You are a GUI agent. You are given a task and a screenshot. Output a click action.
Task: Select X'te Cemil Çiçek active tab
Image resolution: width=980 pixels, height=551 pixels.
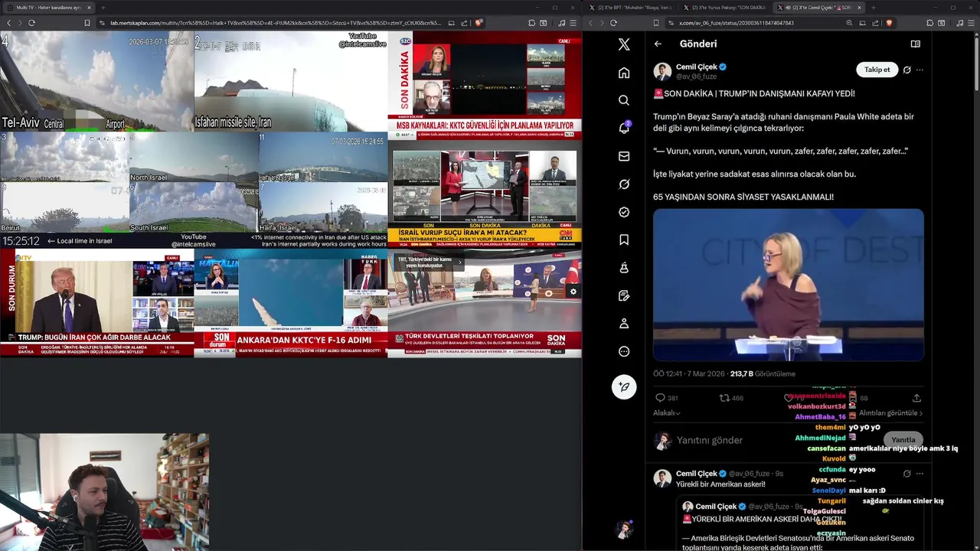click(819, 8)
